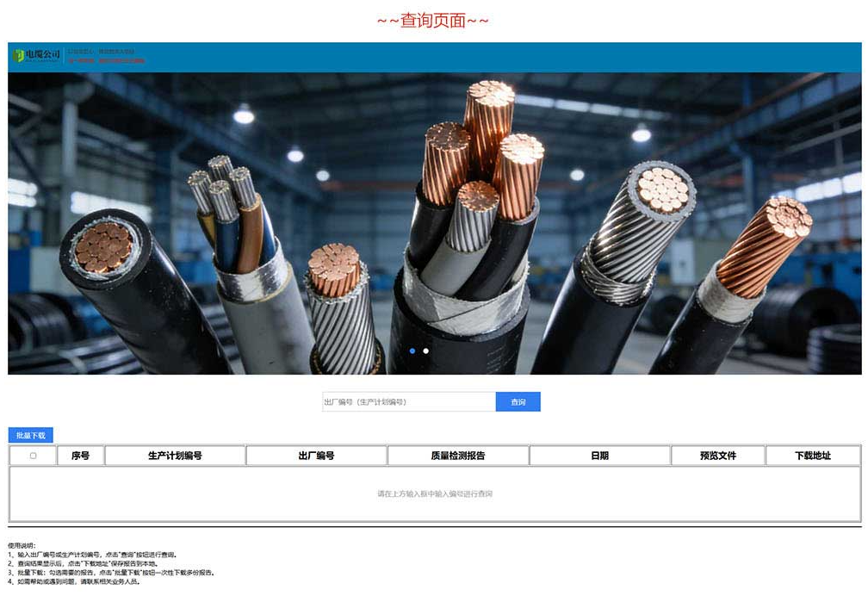Click the 生产计划编号 column header

click(175, 456)
